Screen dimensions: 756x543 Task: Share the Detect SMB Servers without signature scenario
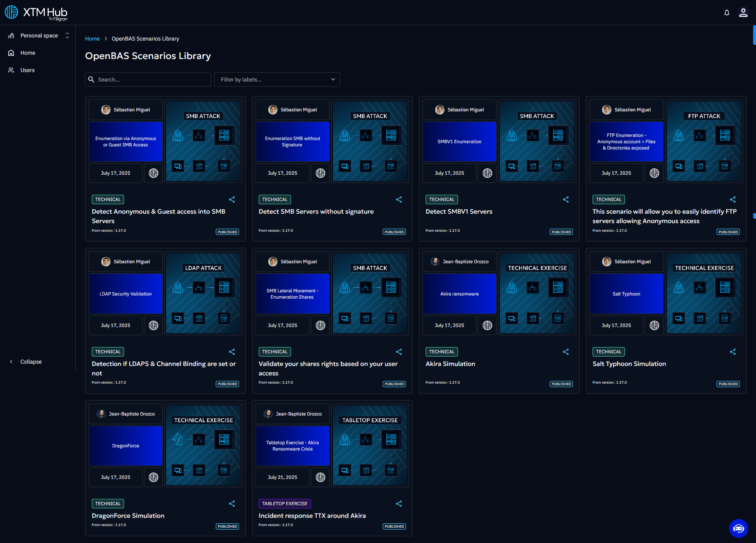(399, 199)
